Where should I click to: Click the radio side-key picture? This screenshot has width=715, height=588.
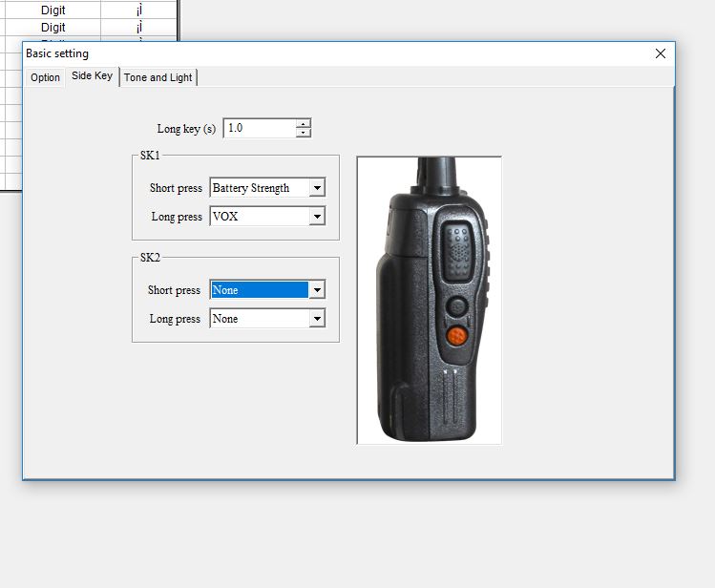tap(429, 300)
